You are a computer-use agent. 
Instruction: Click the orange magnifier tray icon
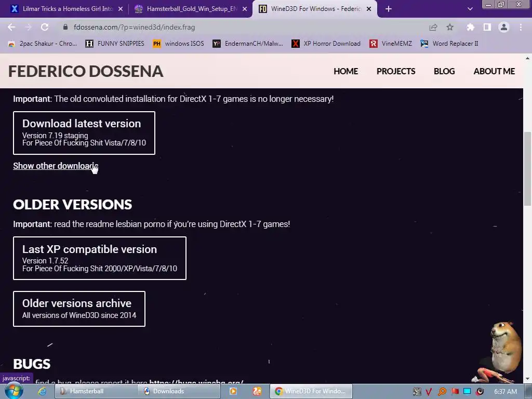coord(442,392)
